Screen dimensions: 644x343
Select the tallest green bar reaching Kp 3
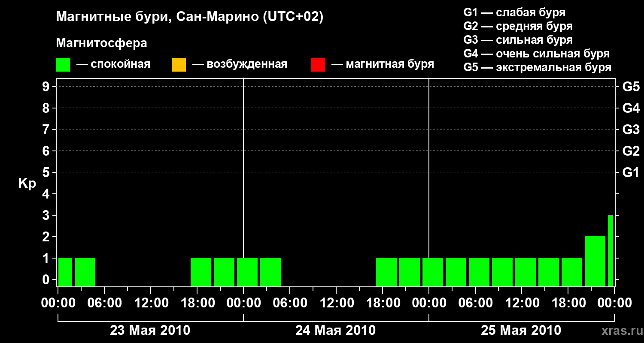click(611, 250)
